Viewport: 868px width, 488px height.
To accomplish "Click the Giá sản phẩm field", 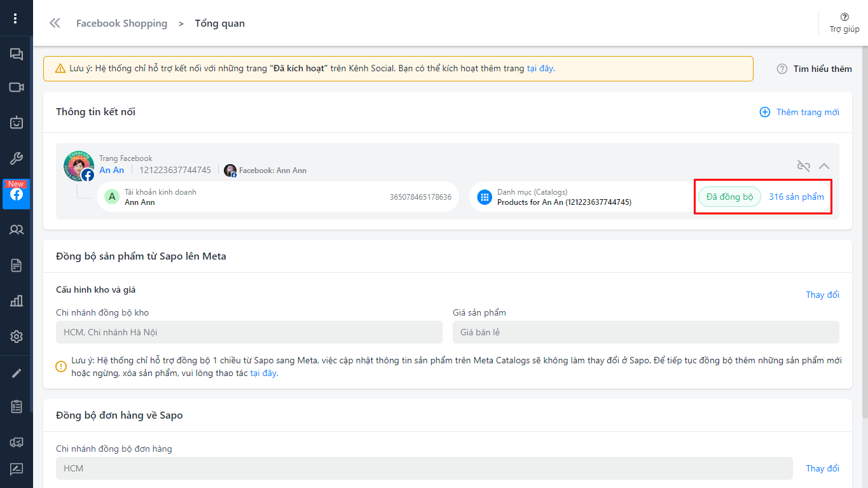I will [x=646, y=332].
